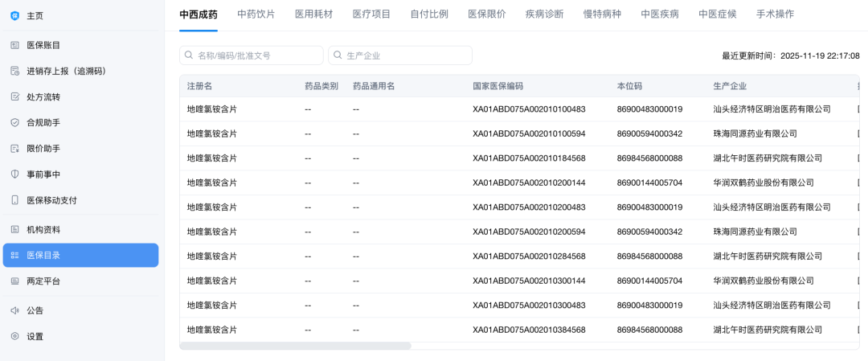This screenshot has width=868, height=361.
Task: Open the 中医症候 tab
Action: (718, 14)
